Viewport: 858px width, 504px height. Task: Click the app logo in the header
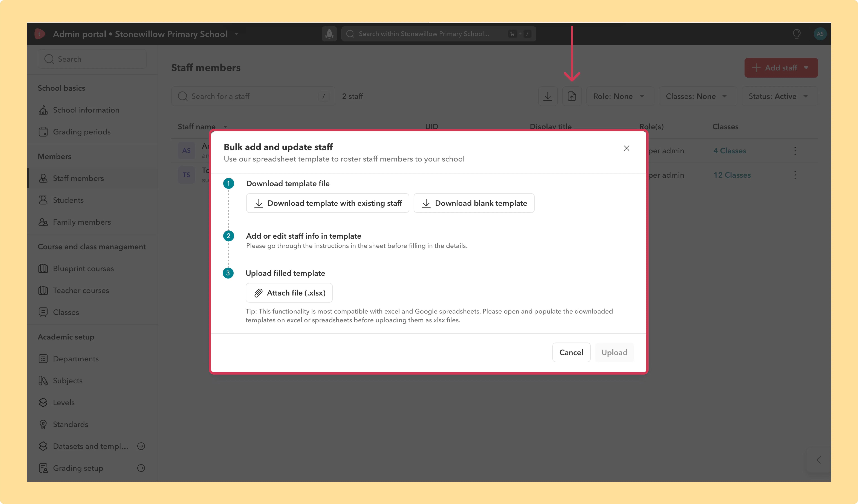40,34
